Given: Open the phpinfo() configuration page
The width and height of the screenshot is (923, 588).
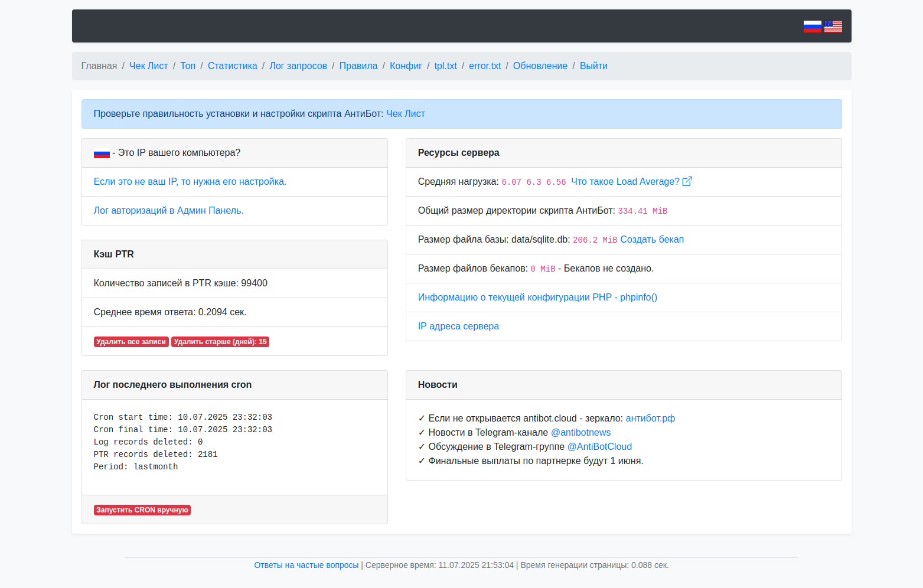Looking at the screenshot, I should click(537, 297).
